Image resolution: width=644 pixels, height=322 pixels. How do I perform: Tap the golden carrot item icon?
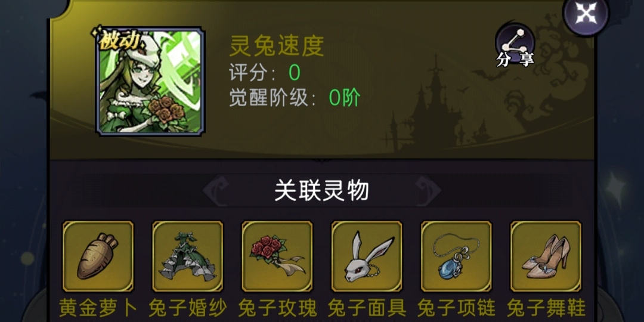[x=98, y=256]
